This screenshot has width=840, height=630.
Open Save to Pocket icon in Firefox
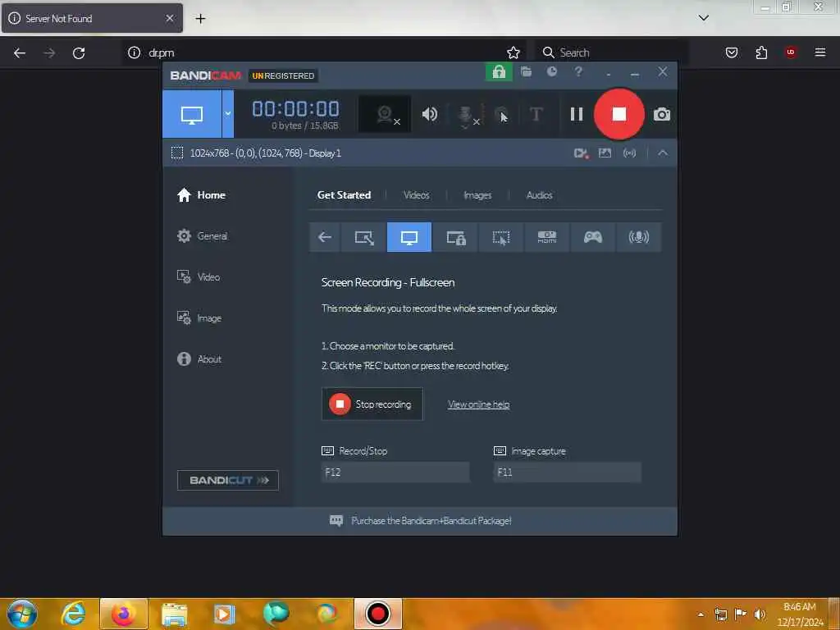click(x=732, y=52)
